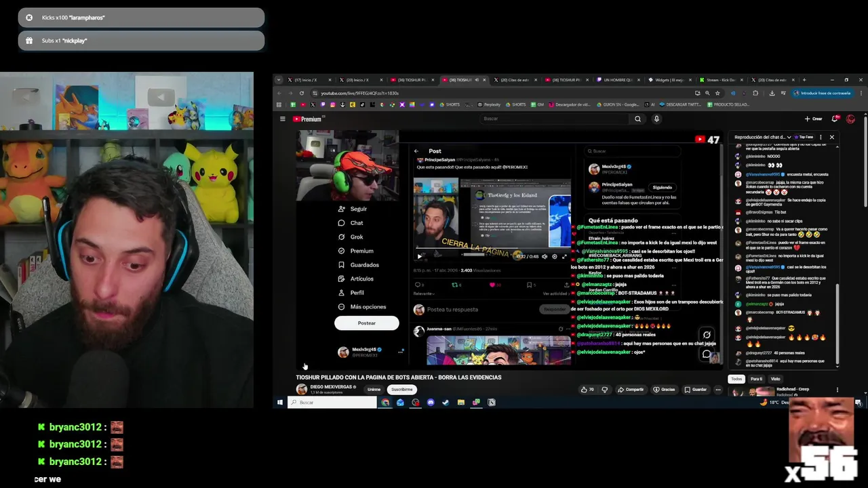The height and width of the screenshot is (488, 868).
Task: Expand the Reproducción del chat dropdown
Action: click(x=762, y=137)
